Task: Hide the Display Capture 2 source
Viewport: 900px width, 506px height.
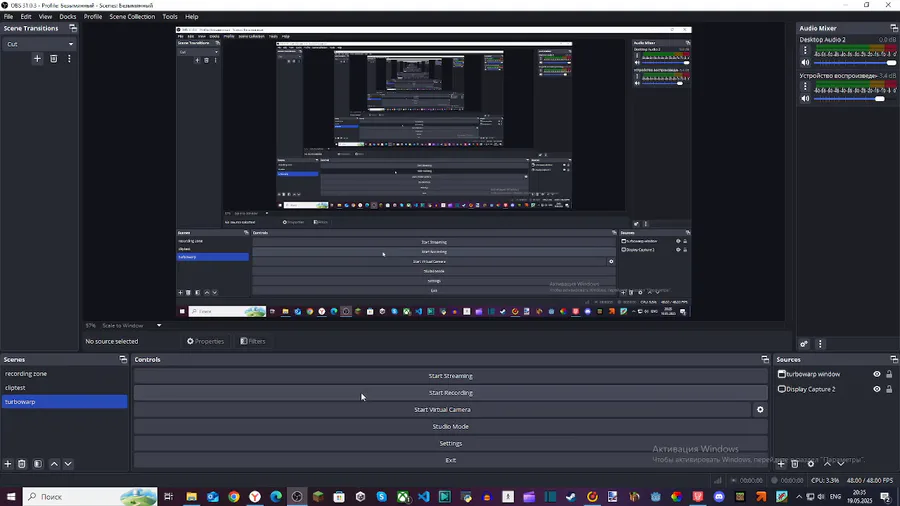Action: click(x=876, y=389)
